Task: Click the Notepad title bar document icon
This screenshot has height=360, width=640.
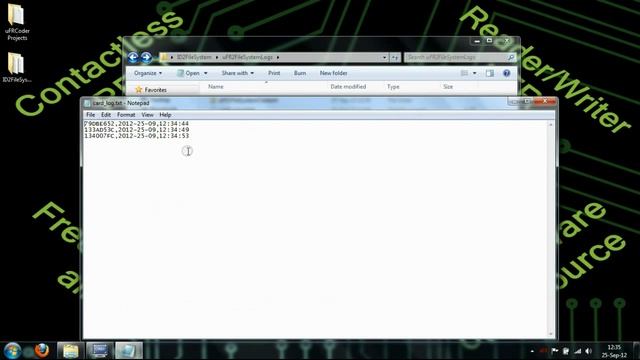Action: point(87,103)
